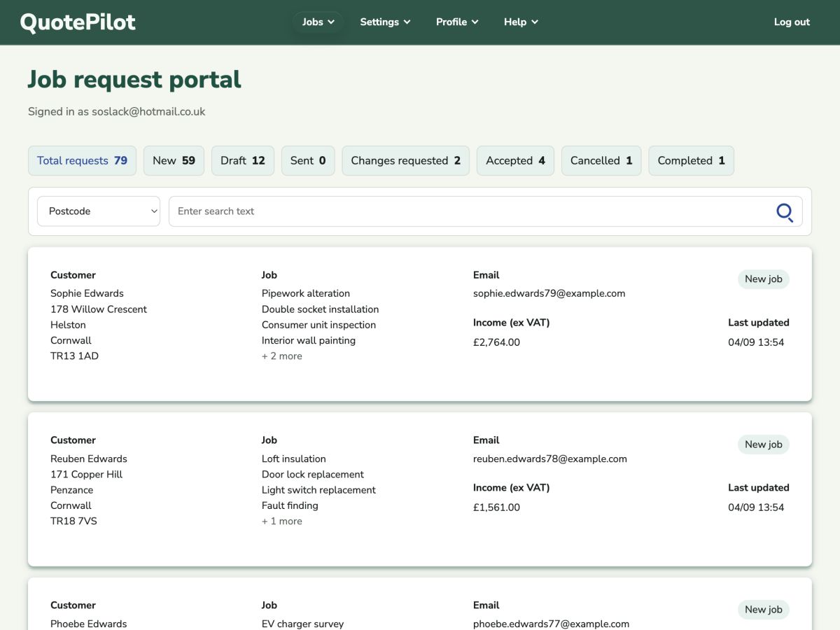The width and height of the screenshot is (840, 630).
Task: Click postcode TR13 1AD
Action: coord(74,356)
